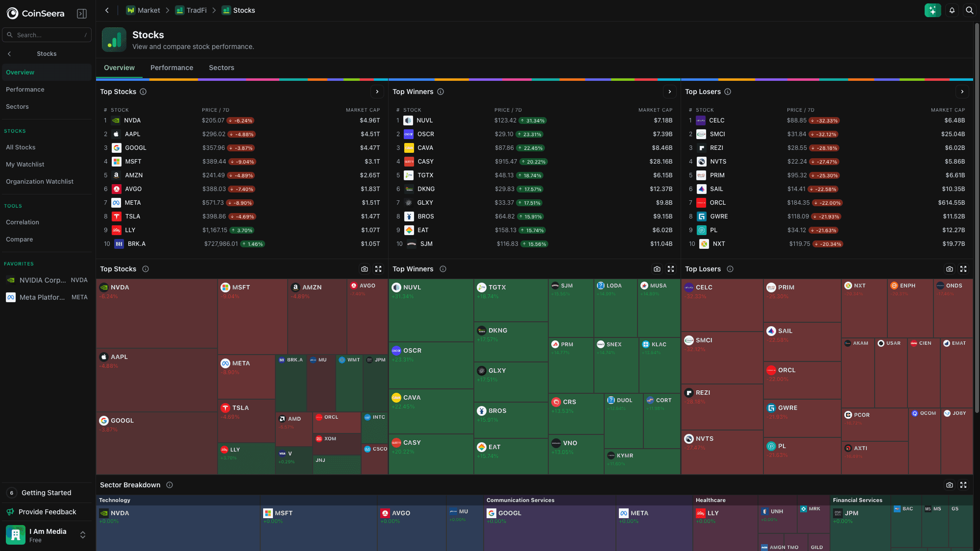Open Market in the breadcrumb
Screen dimensions: 980x551
pyautogui.click(x=143, y=10)
